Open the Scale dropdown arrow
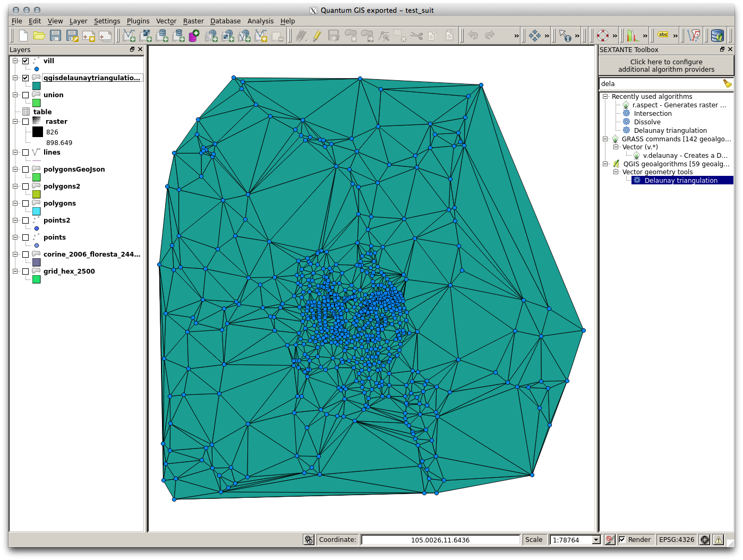This screenshot has height=560, width=743. (596, 540)
